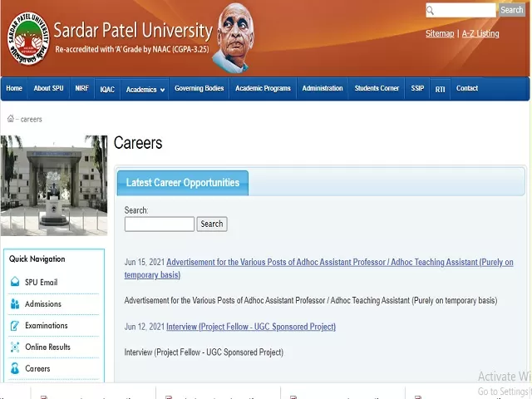
Task: Click the Quick Navigation heading
Action: (37, 259)
